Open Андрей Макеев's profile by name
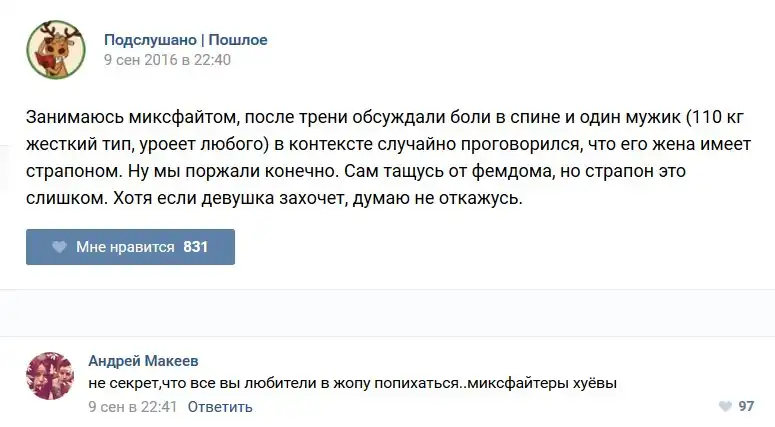 (x=143, y=361)
